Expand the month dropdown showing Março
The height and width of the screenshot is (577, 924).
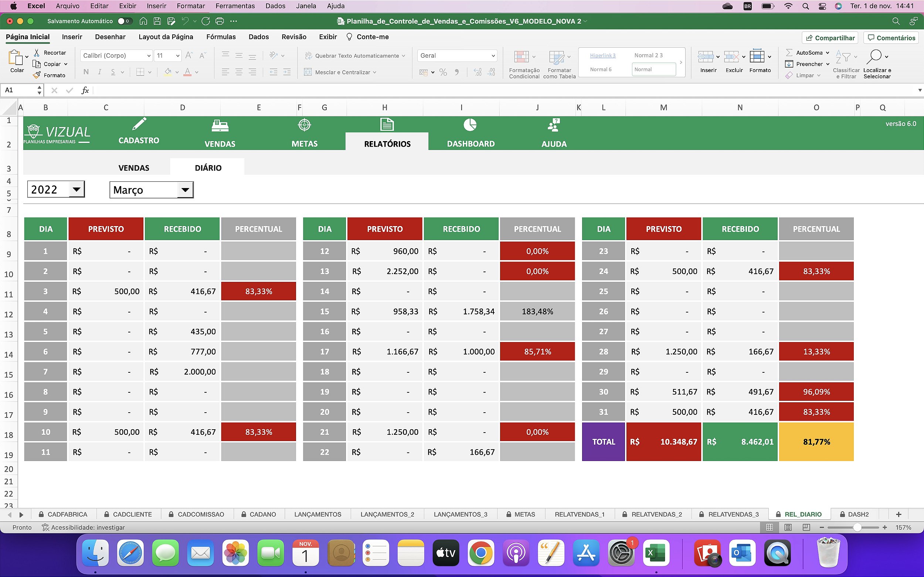[x=186, y=190]
